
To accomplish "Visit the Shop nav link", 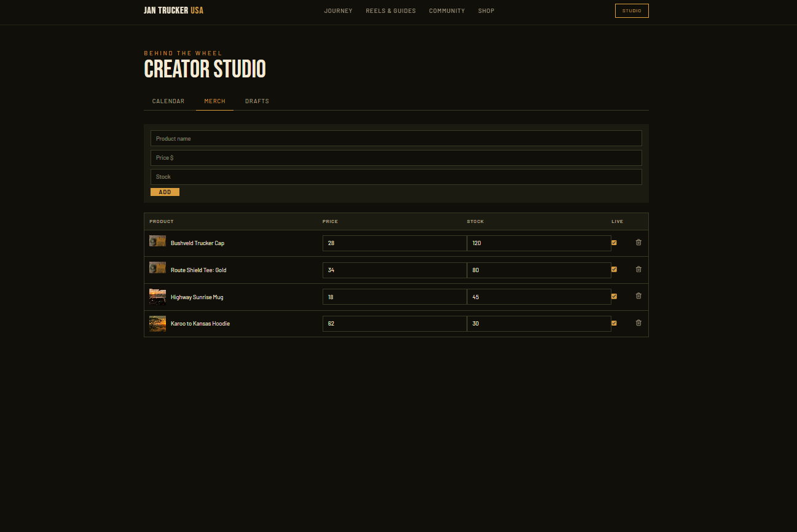I will (486, 11).
